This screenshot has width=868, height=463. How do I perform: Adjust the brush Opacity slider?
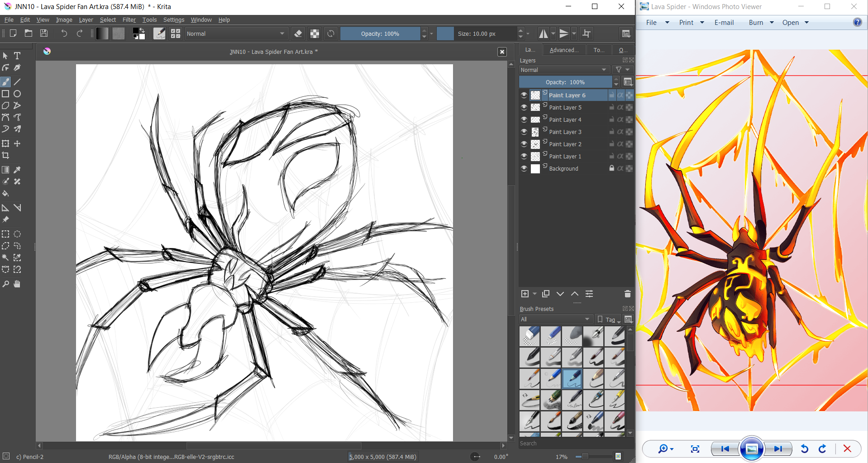380,33
